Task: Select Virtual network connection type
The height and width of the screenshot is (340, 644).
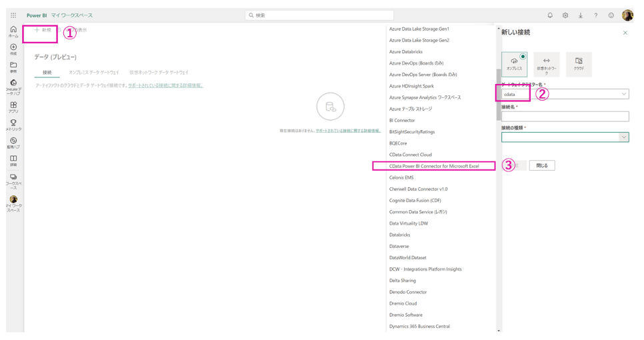Action: [546, 64]
